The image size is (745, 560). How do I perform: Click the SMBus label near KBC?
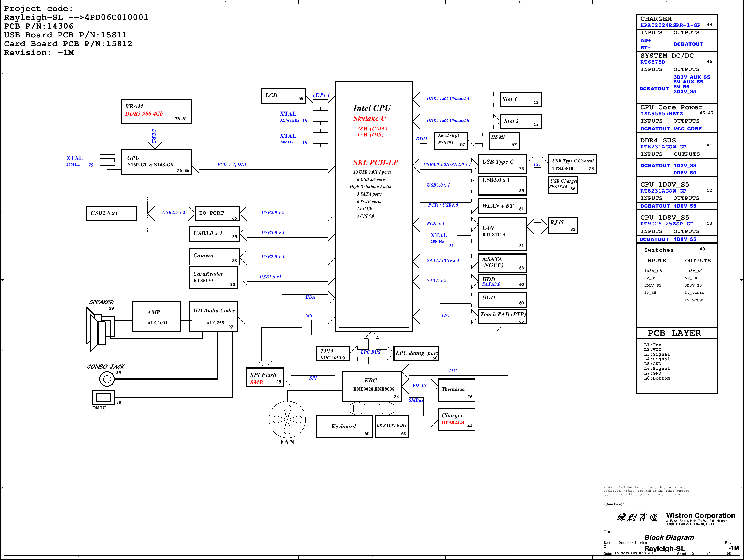[x=416, y=400]
